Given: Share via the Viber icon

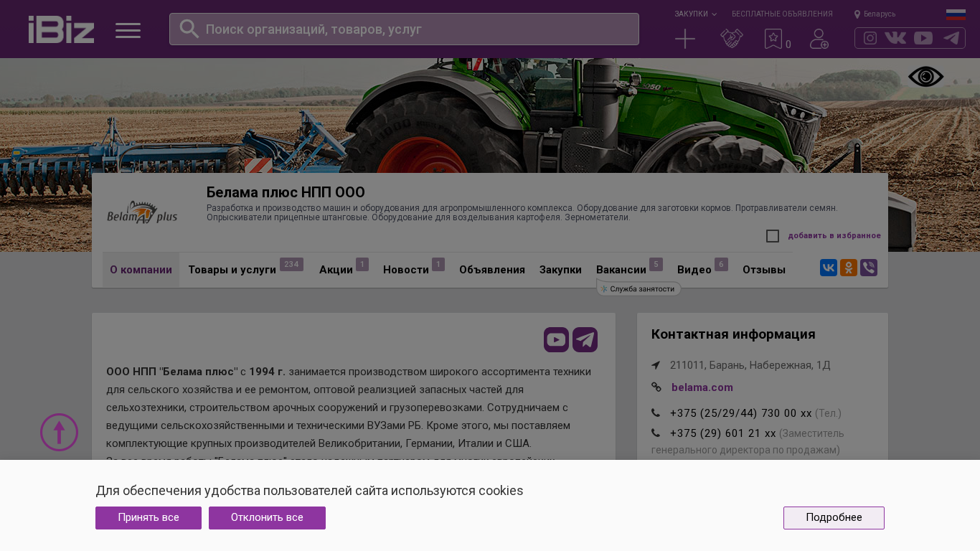Looking at the screenshot, I should (x=869, y=268).
